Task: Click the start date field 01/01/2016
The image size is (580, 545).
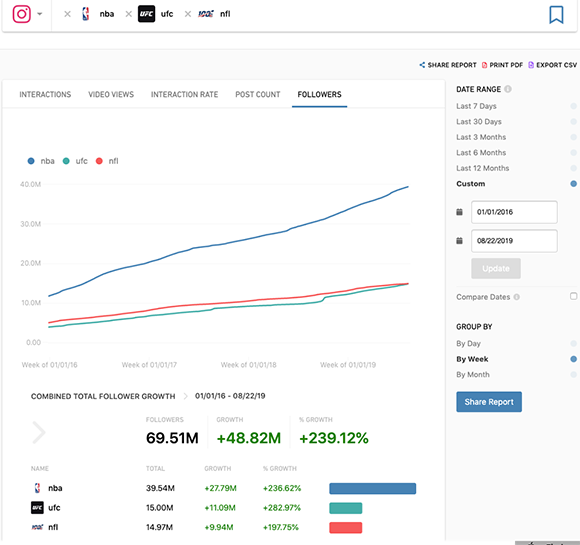Action: [x=514, y=212]
